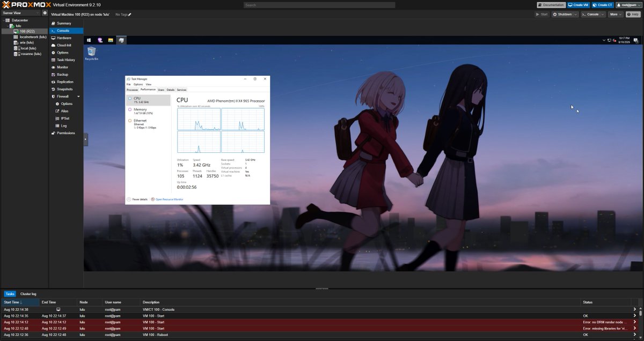
Task: Expand hidden tray icons chevron in VM
Action: 603,40
